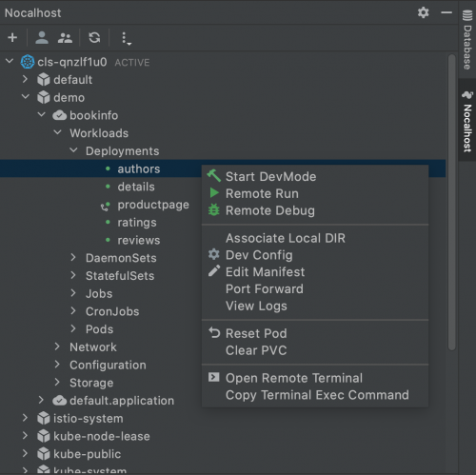The height and width of the screenshot is (475, 476).
Task: Expand the kube-node-lease namespace
Action: click(25, 435)
